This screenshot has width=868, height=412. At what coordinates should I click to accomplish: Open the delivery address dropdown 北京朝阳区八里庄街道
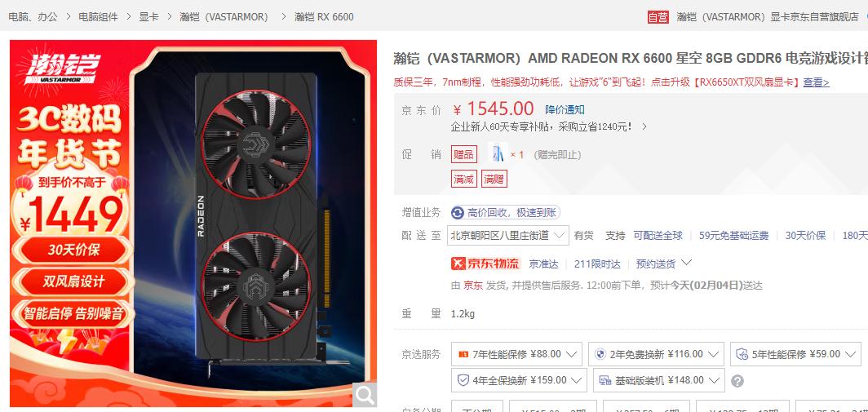pyautogui.click(x=507, y=235)
